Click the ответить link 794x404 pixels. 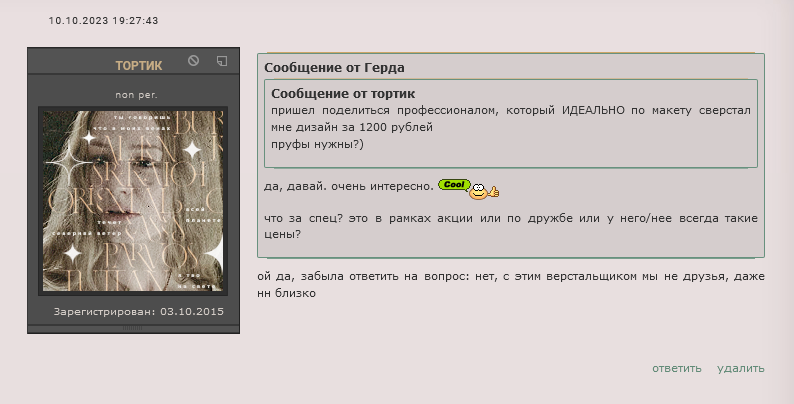point(677,368)
